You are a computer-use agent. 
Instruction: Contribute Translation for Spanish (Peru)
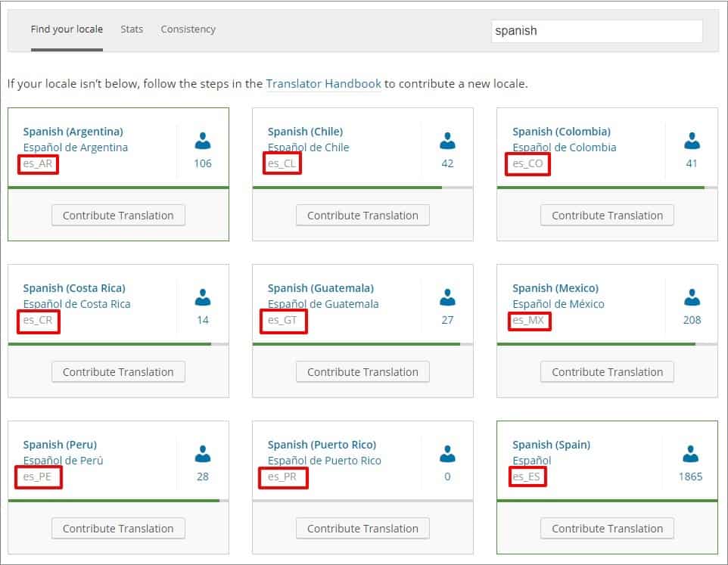118,529
